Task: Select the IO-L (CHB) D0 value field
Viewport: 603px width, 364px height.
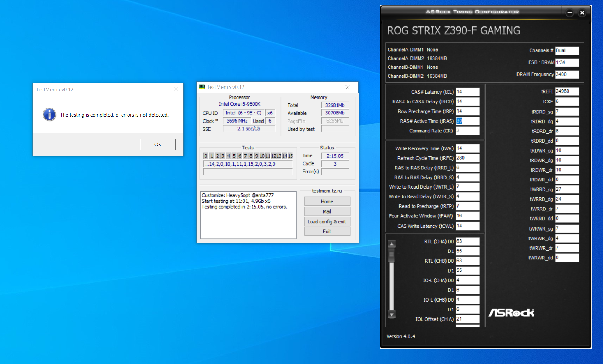Action: 468,300
